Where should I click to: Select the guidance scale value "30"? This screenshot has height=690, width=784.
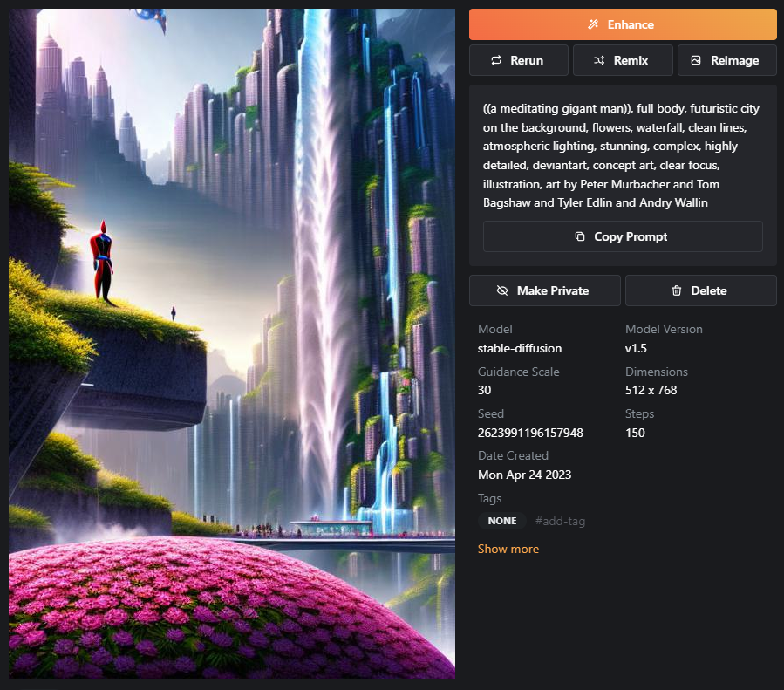(484, 390)
